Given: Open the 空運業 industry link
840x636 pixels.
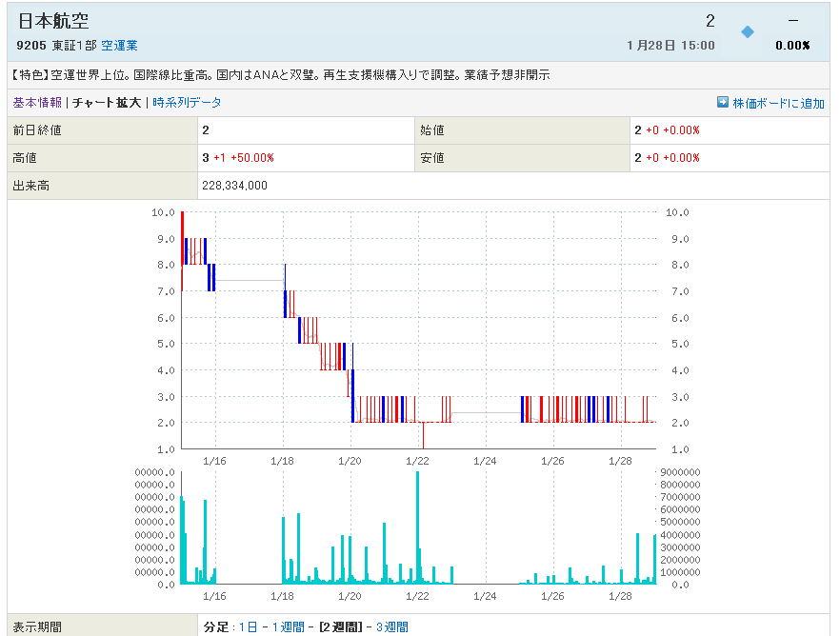Looking at the screenshot, I should click(119, 46).
